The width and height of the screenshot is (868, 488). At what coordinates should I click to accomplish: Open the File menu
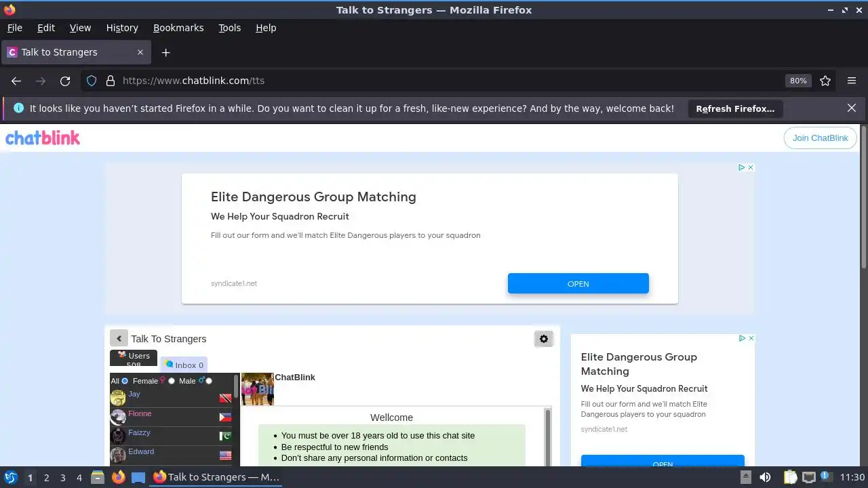click(x=15, y=28)
